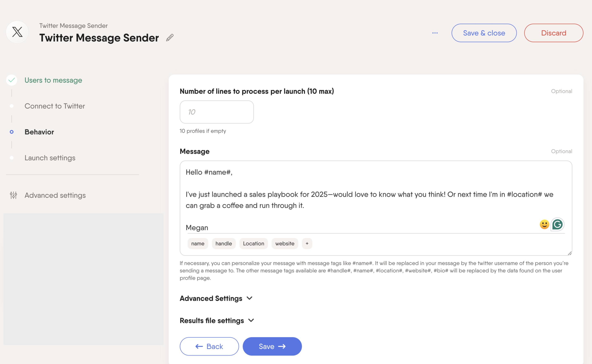The image size is (592, 364).
Task: Click the Discard button
Action: [x=554, y=33]
